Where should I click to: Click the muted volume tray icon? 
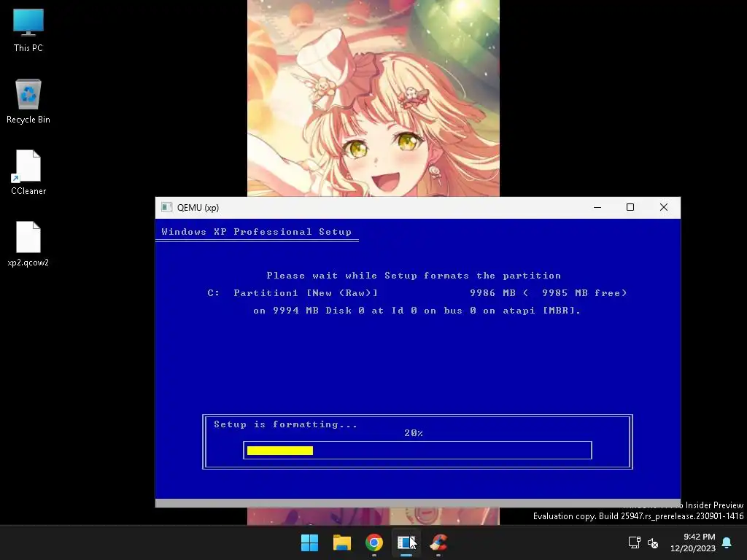coord(653,542)
